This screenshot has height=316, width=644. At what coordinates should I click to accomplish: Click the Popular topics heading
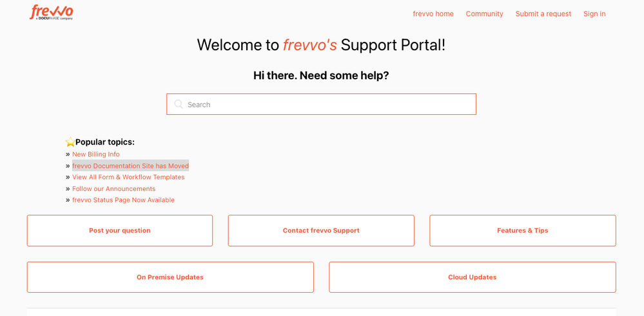[100, 142]
